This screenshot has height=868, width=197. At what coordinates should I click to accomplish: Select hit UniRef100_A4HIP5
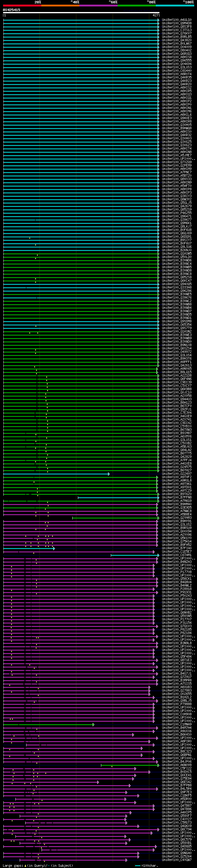coord(177,812)
